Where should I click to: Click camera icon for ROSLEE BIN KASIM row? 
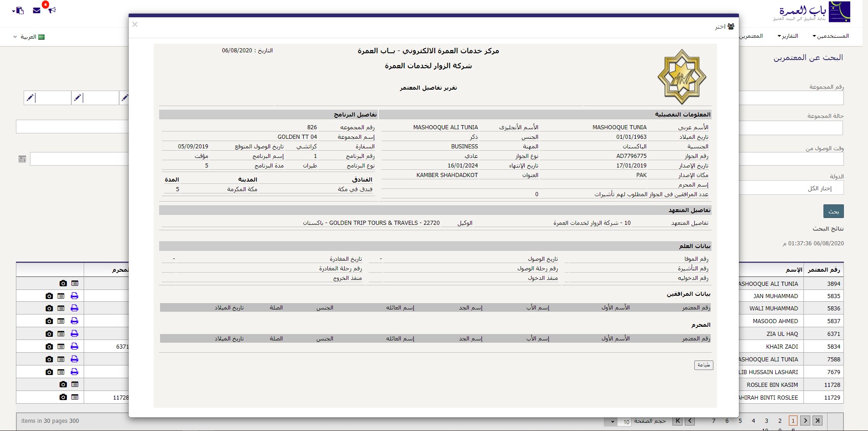[x=63, y=385]
